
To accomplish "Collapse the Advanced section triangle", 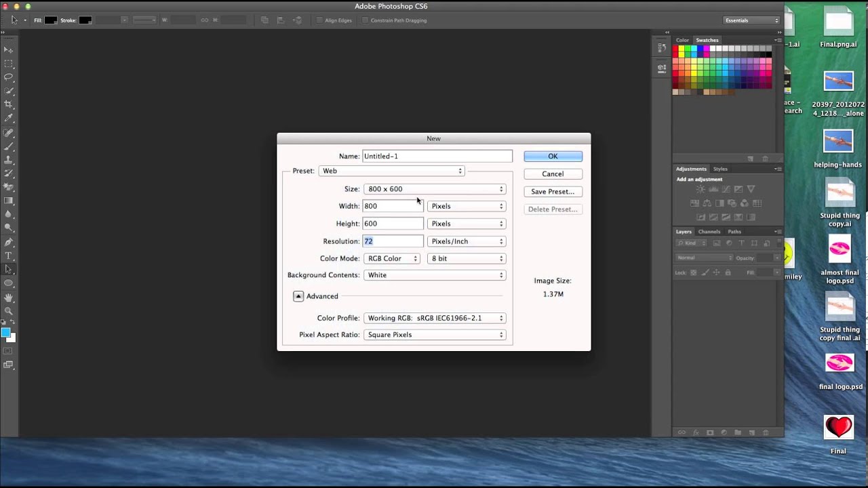I will pyautogui.click(x=298, y=296).
